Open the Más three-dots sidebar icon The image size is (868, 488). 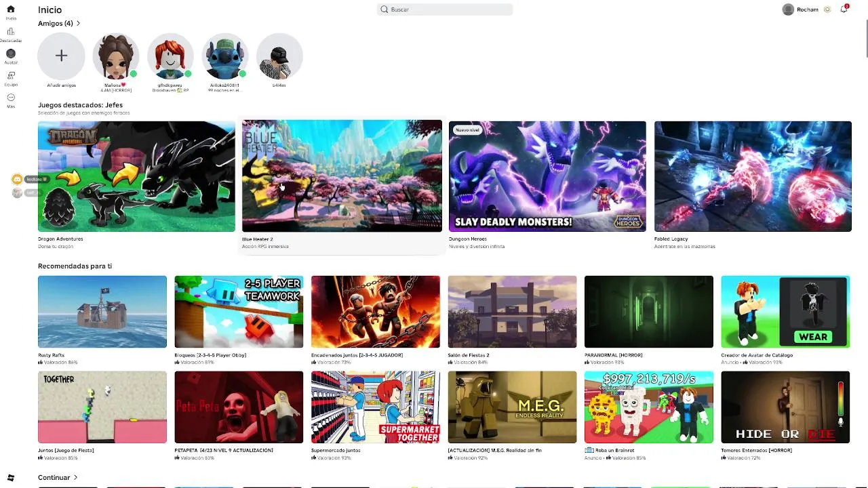[10, 98]
